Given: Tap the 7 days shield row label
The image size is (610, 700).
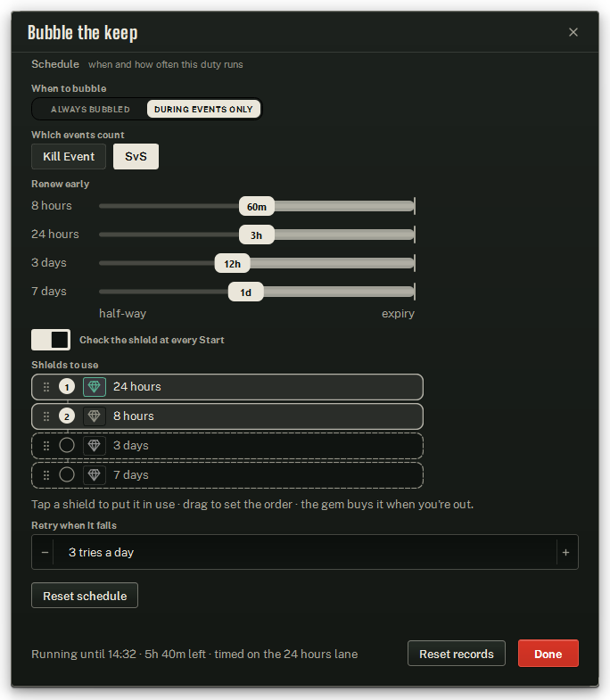Looking at the screenshot, I should click(131, 475).
